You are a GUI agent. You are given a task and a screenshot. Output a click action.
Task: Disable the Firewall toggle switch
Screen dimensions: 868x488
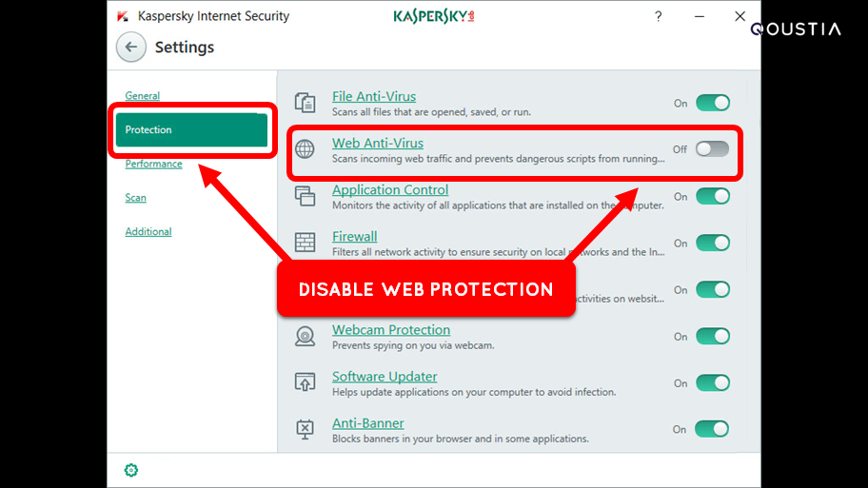click(713, 243)
